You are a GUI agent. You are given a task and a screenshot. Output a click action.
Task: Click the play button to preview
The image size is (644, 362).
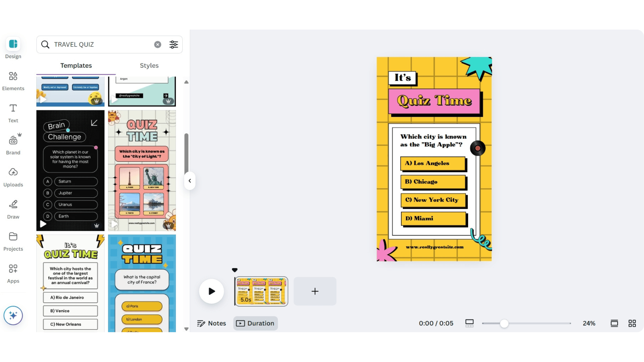(x=211, y=291)
